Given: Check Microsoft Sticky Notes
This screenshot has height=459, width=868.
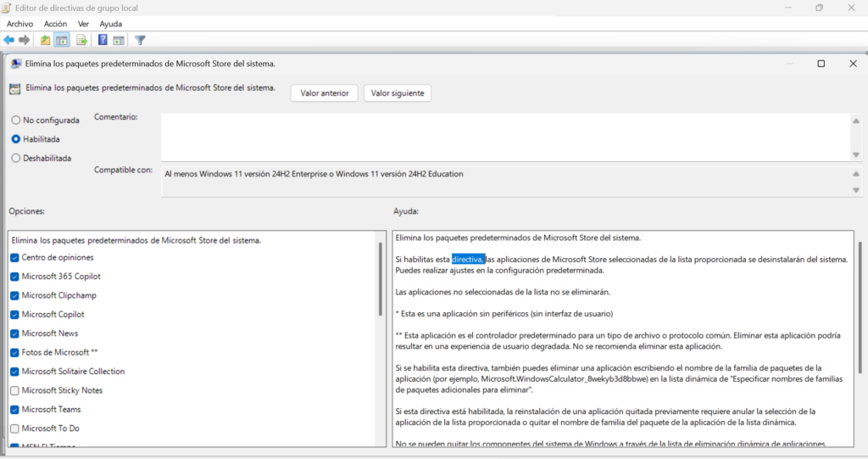Looking at the screenshot, I should point(15,391).
